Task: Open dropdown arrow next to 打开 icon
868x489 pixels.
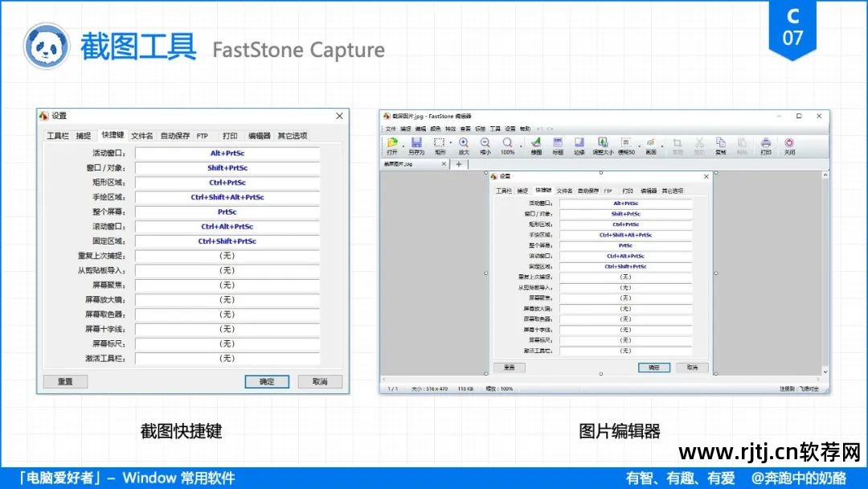Action: 403,146
